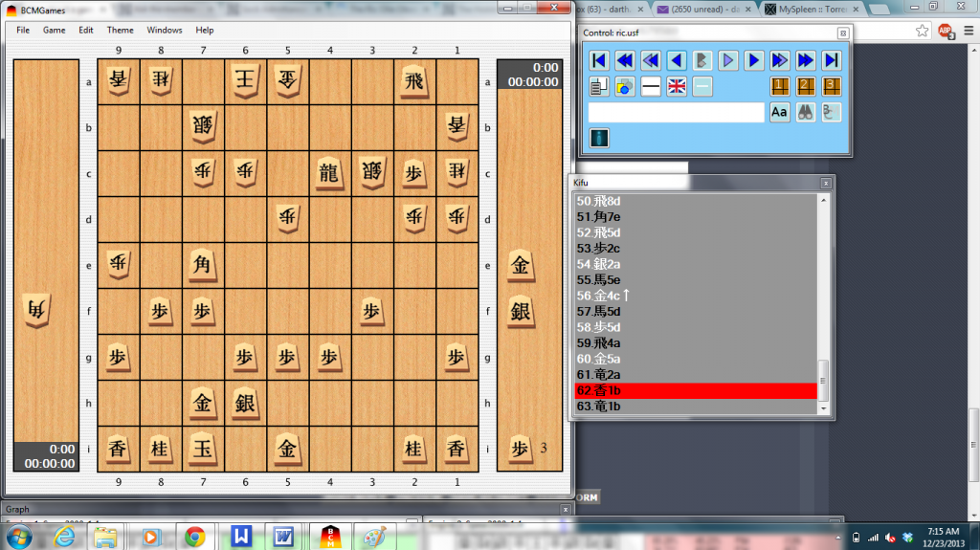
Task: Jump to first move in Control panel
Action: click(599, 60)
